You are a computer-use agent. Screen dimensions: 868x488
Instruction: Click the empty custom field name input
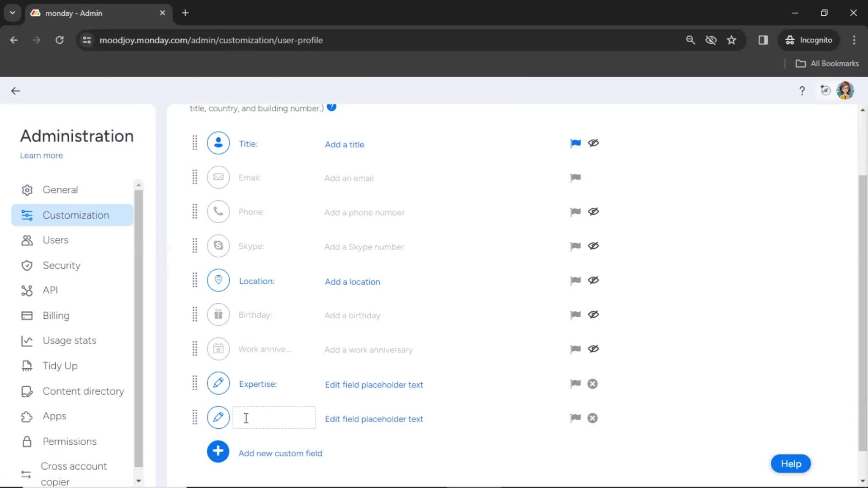(274, 418)
